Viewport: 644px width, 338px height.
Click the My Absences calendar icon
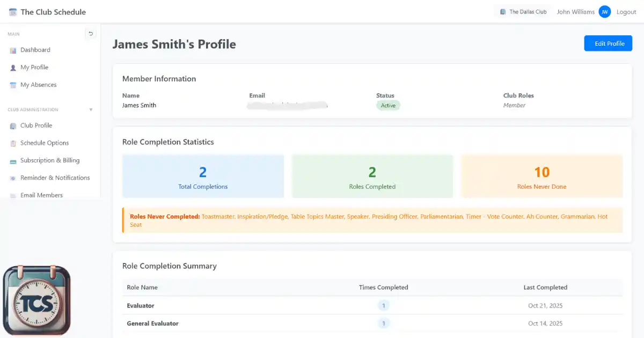(13, 85)
